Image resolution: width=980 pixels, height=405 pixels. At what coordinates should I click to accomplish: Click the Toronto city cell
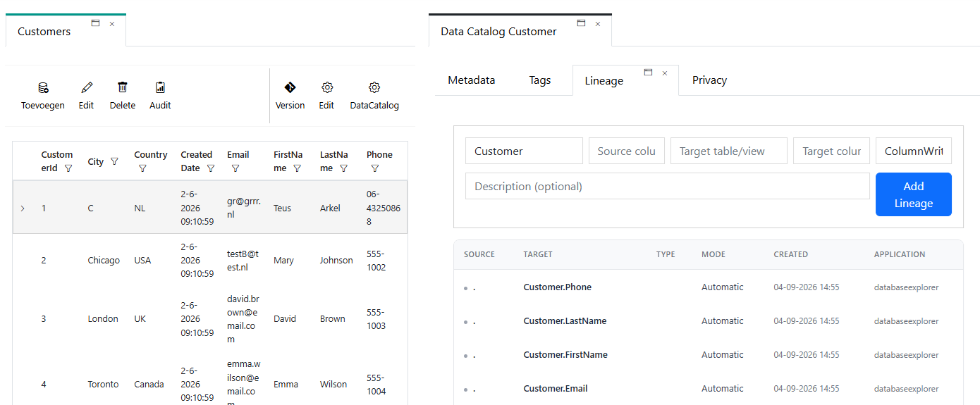(104, 385)
